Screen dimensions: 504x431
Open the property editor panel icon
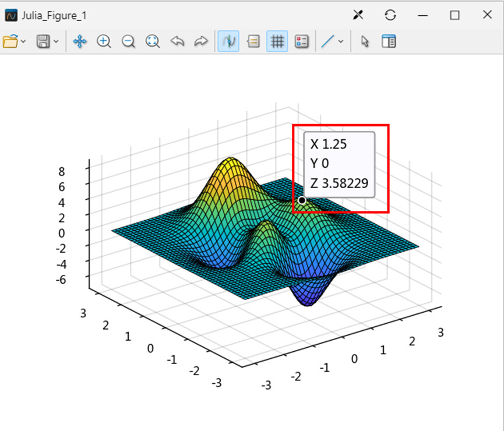(389, 41)
